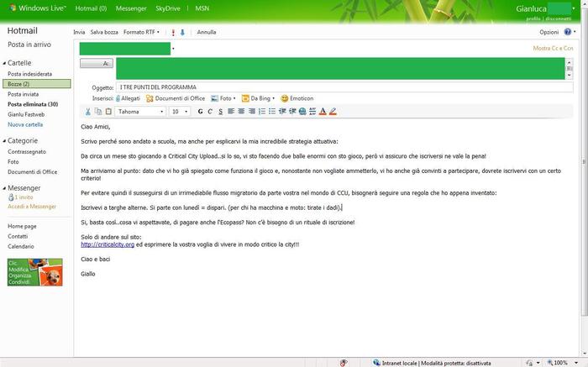
Task: Click the photo promo thumbnail in sidebar
Action: pos(35,272)
